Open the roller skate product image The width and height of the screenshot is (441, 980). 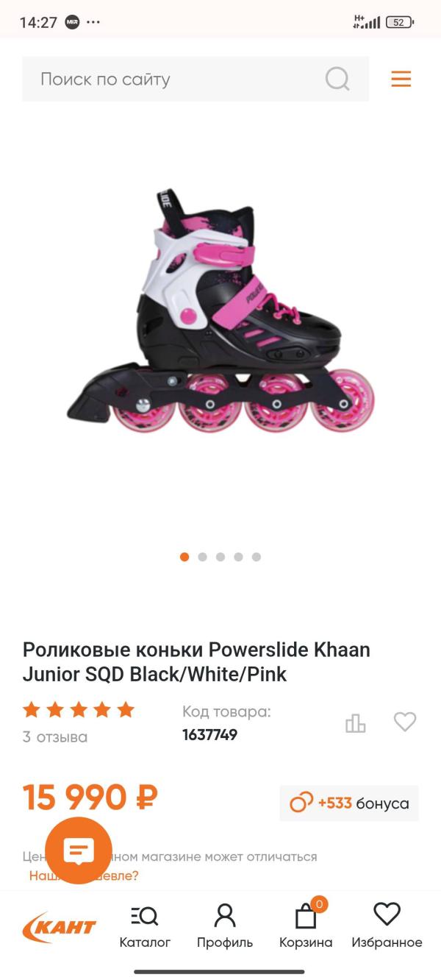(220, 310)
